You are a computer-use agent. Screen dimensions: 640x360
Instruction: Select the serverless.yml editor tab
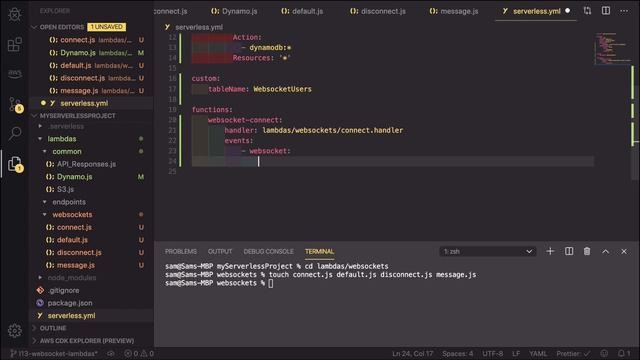pos(536,11)
